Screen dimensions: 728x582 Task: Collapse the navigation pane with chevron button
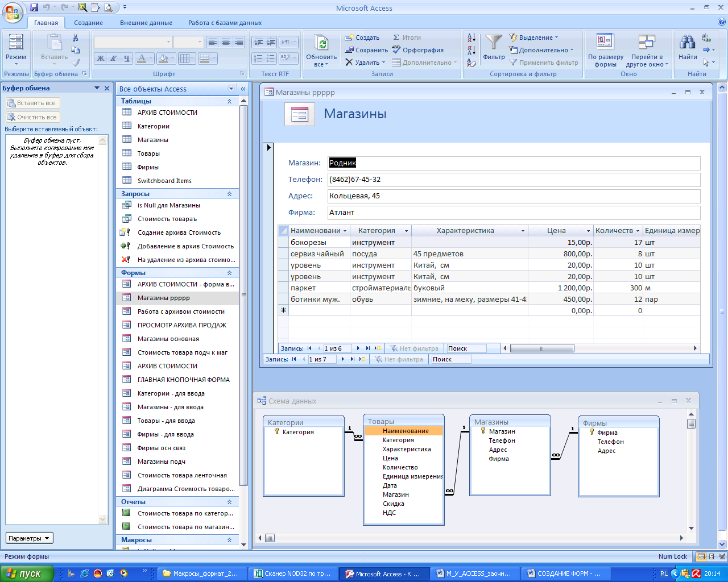243,89
